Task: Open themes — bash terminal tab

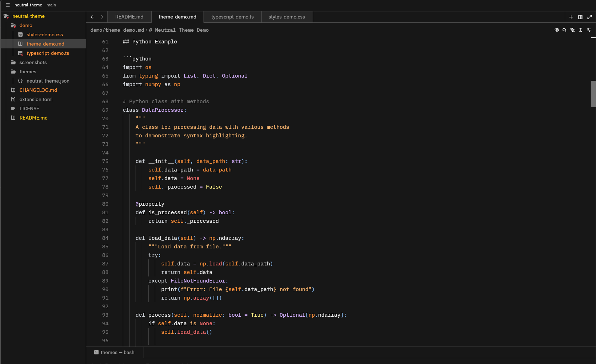Action: 115,352
